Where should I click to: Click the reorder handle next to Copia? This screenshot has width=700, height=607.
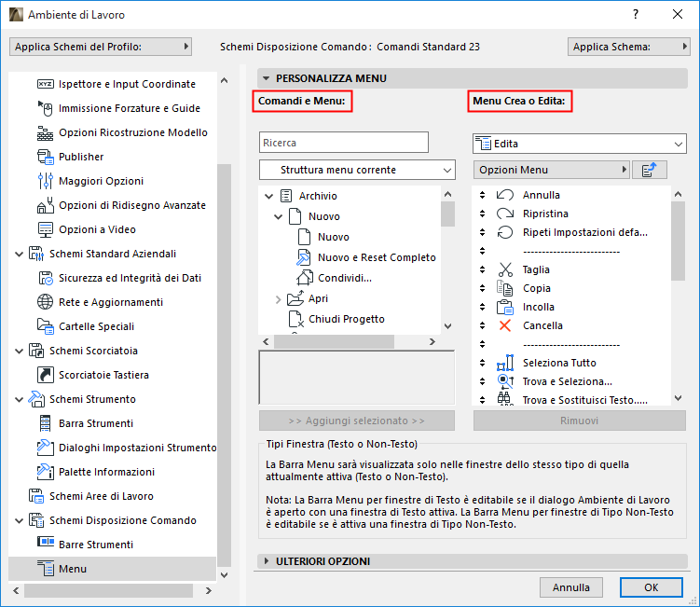[482, 288]
